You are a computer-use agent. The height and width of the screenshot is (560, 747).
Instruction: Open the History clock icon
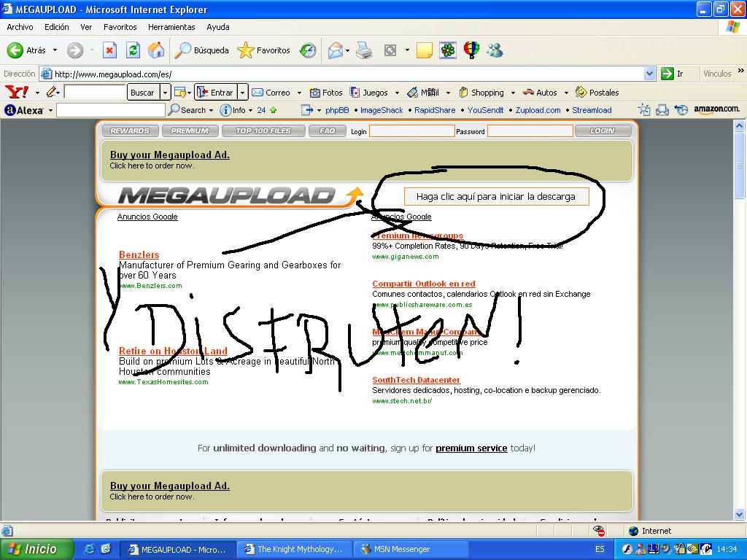coord(308,50)
